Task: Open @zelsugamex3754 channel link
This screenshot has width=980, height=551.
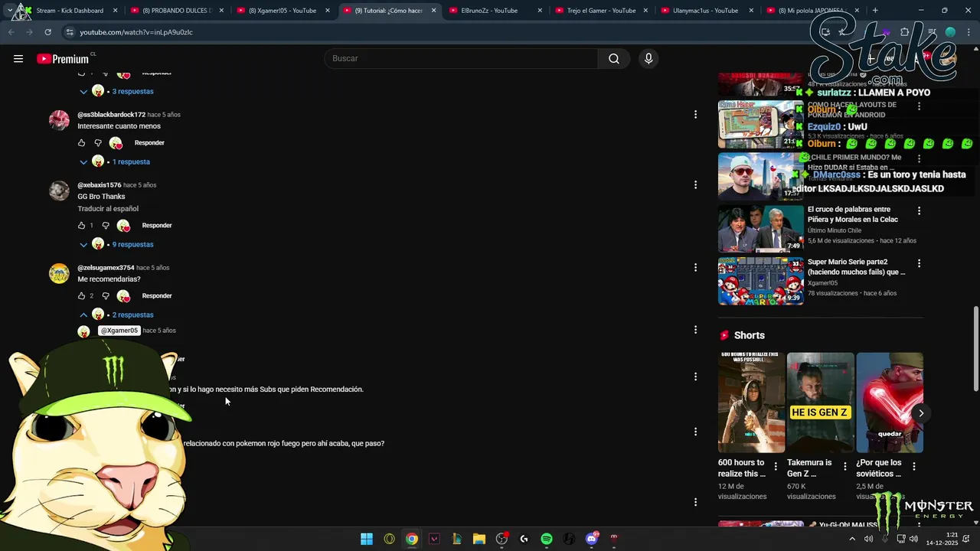Action: (x=106, y=268)
